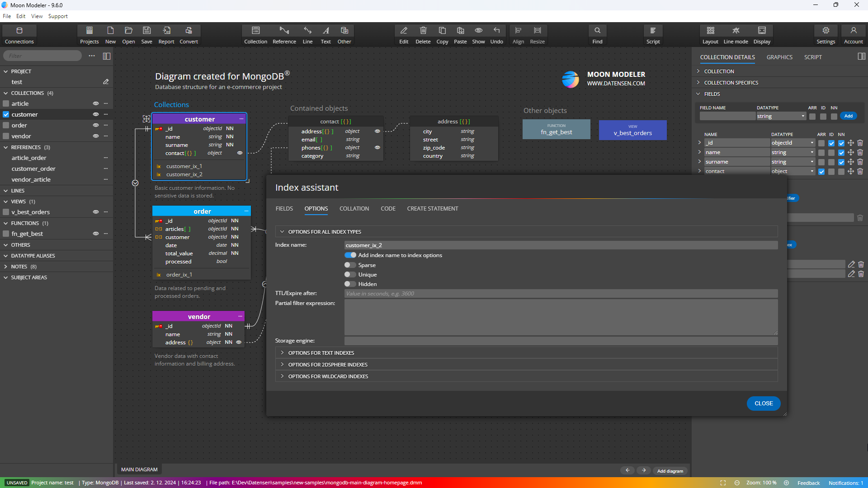Click the Layout toolbar icon

tap(710, 34)
